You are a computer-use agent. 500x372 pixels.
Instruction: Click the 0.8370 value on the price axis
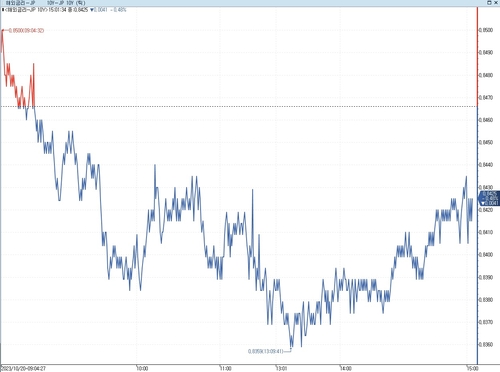486,322
